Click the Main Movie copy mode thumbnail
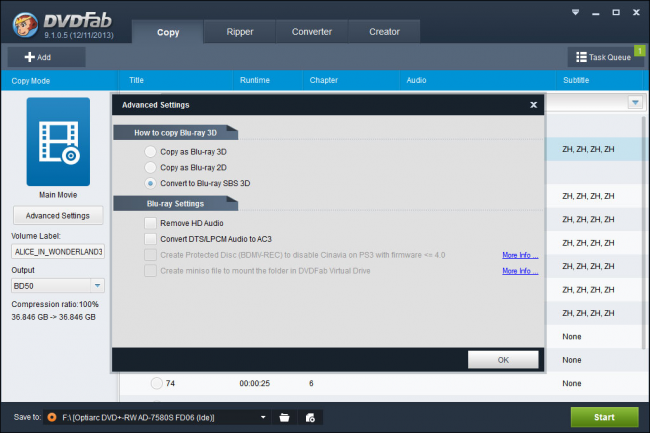This screenshot has width=650, height=433. (x=58, y=142)
